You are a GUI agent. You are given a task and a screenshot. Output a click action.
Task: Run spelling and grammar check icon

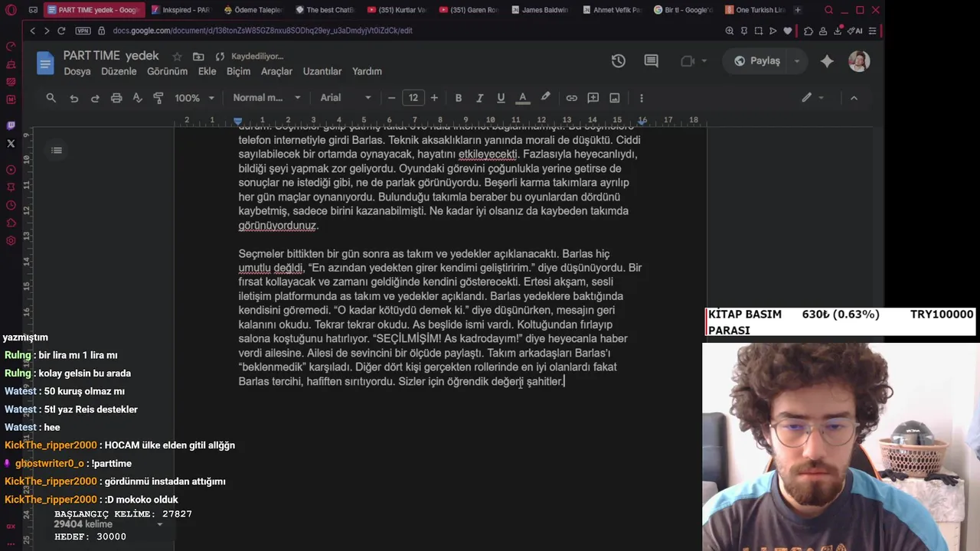click(138, 98)
